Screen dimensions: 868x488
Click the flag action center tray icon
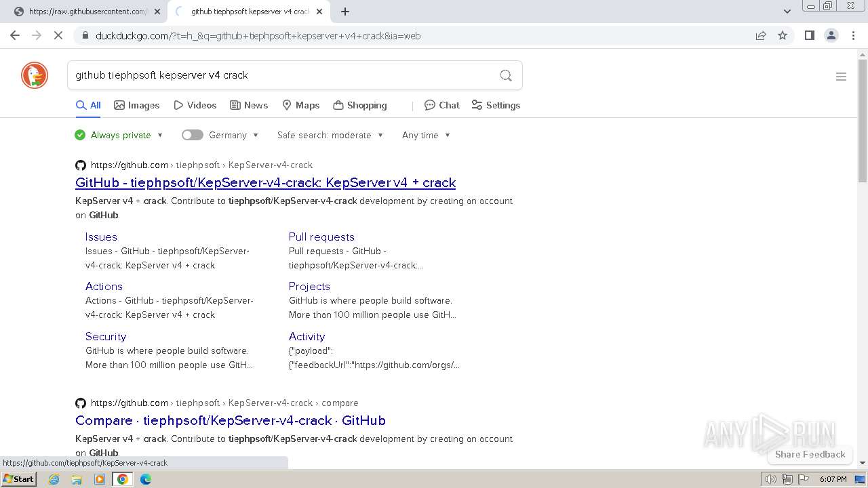coord(803,479)
